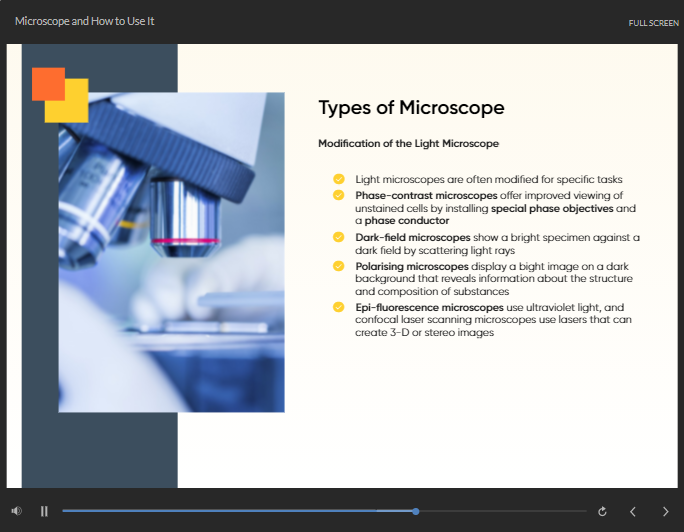Click the checkmark next to Polarising microscopes
Screen dimensions: 684x532
click(339, 266)
